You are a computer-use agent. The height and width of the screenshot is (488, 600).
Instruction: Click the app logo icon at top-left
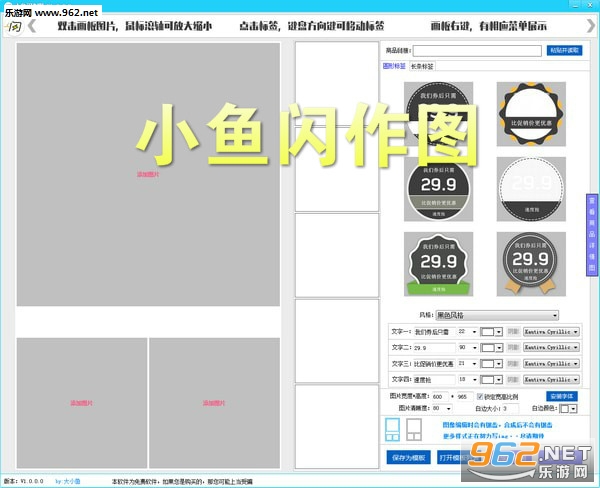point(13,27)
